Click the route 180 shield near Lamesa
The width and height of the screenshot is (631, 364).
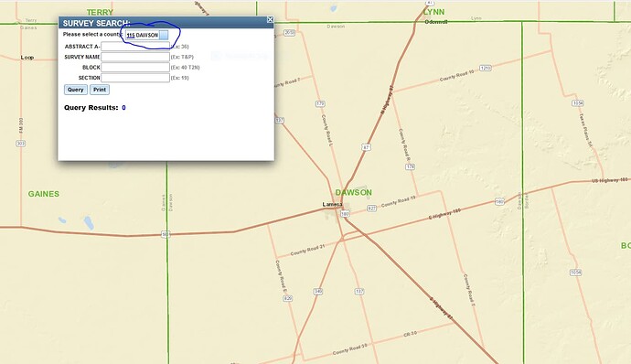345,214
